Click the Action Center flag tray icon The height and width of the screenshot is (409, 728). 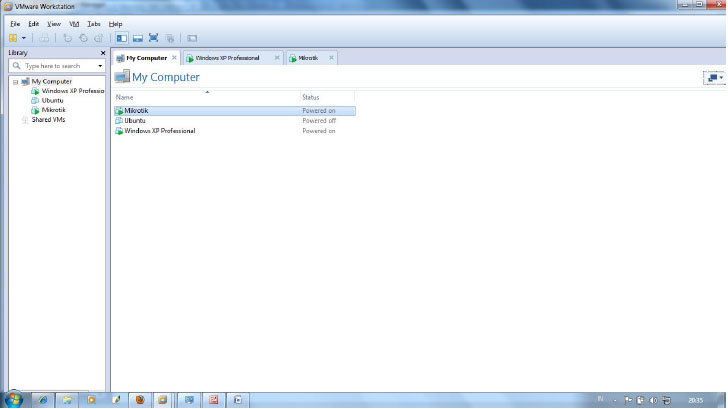(628, 400)
